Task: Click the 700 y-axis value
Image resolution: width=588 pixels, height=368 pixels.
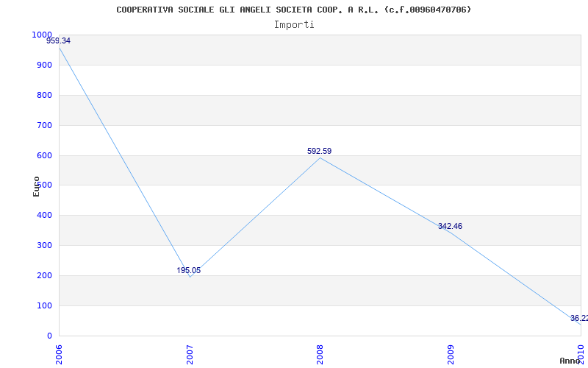Action: [x=44, y=125]
